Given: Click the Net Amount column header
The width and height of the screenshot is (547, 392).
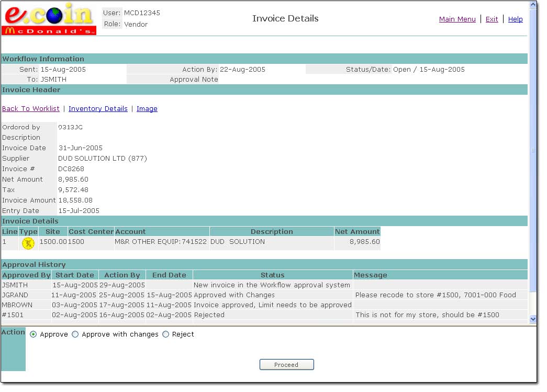Looking at the screenshot, I should [358, 231].
